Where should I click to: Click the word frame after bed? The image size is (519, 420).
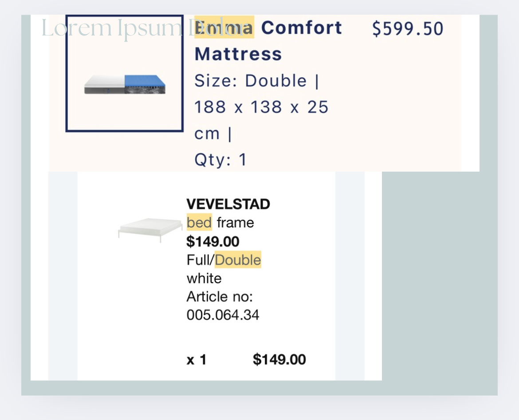click(x=236, y=223)
